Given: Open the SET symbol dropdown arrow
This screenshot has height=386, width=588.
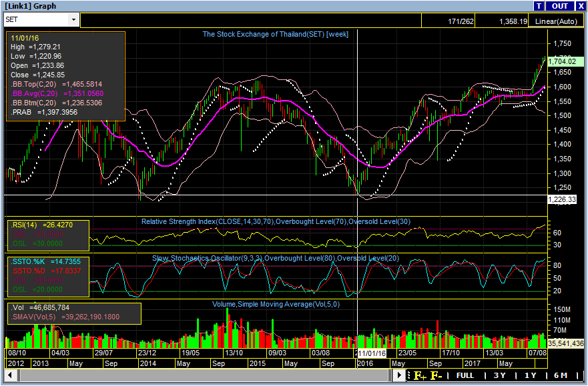Looking at the screenshot, I should tap(73, 20).
